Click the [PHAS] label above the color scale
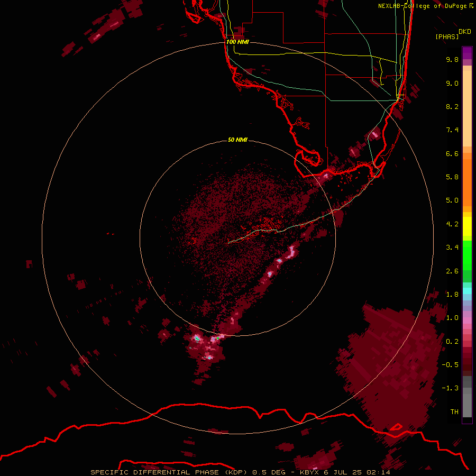The image size is (476, 476). [x=447, y=36]
